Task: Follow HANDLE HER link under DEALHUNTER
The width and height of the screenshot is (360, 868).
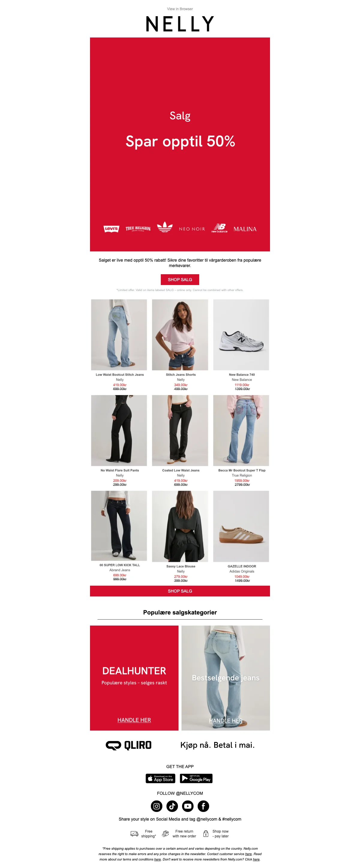Action: pyautogui.click(x=134, y=720)
